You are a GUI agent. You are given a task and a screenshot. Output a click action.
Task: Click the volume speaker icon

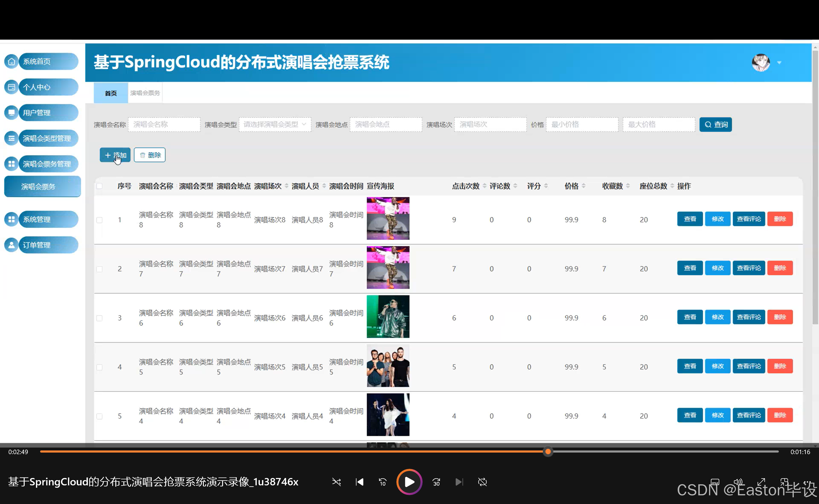[x=738, y=482]
